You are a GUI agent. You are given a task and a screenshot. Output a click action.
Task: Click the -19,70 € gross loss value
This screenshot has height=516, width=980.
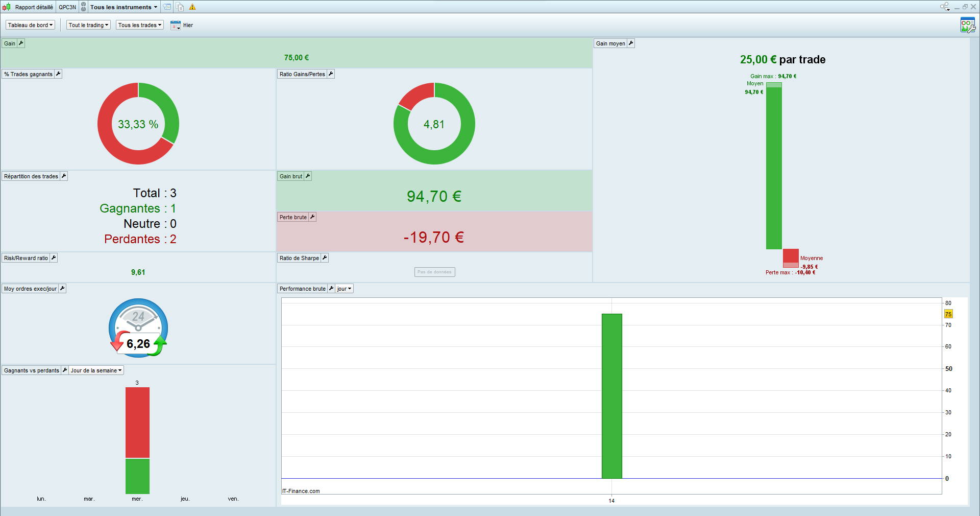coord(434,238)
